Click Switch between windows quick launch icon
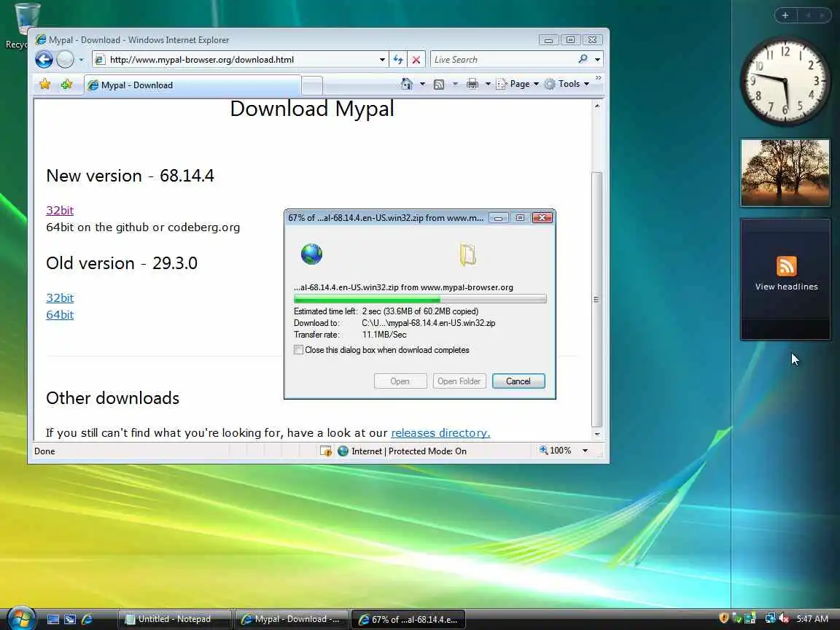 [x=70, y=619]
